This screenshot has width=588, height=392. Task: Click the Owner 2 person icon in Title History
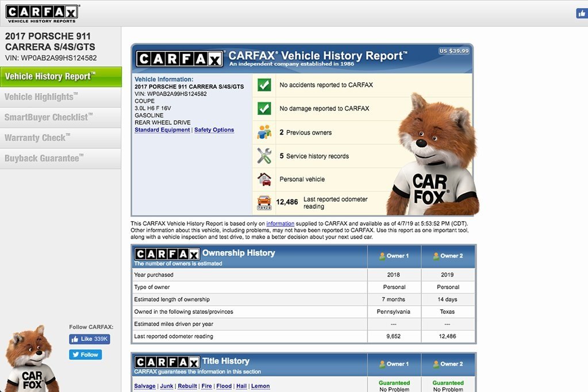point(436,364)
